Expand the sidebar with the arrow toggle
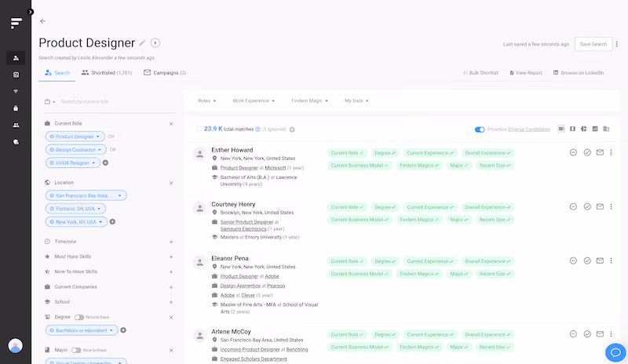The width and height of the screenshot is (628, 364). pyautogui.click(x=31, y=12)
